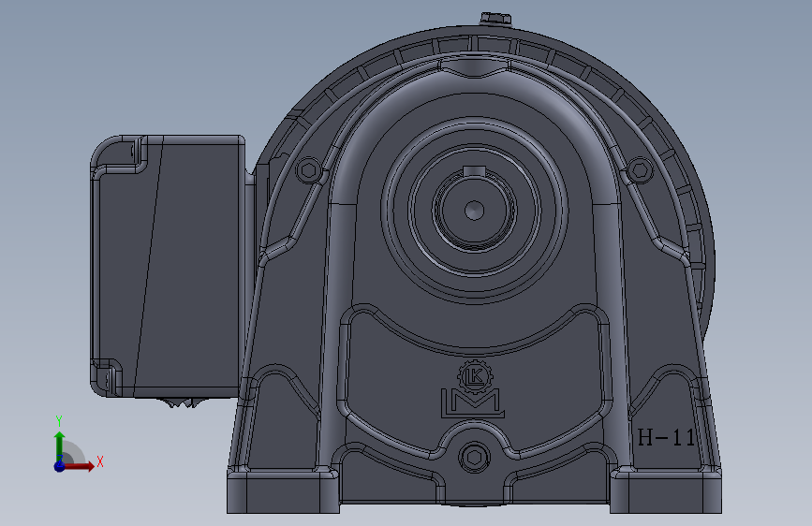This screenshot has width=812, height=526.
Task: Select the upper-right hex socket bolt
Action: click(640, 169)
